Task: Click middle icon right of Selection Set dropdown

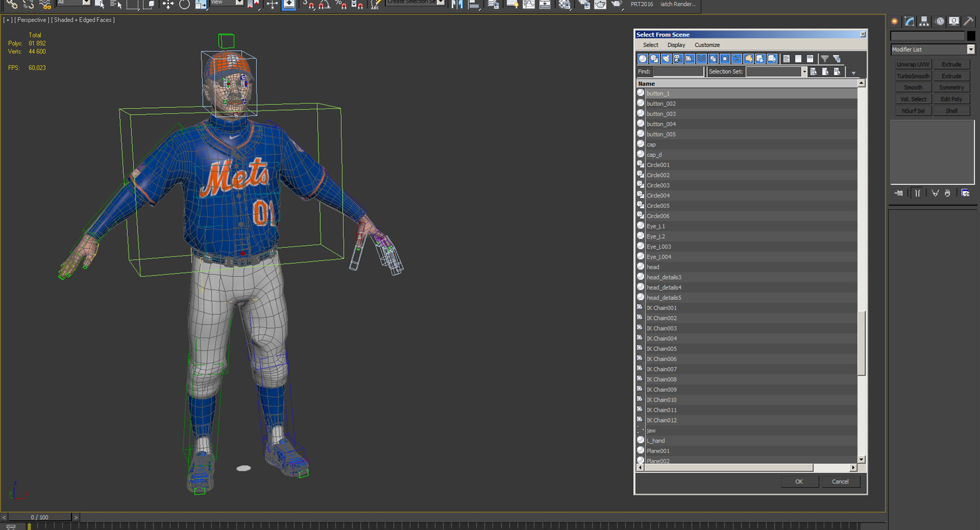Action: 826,72
